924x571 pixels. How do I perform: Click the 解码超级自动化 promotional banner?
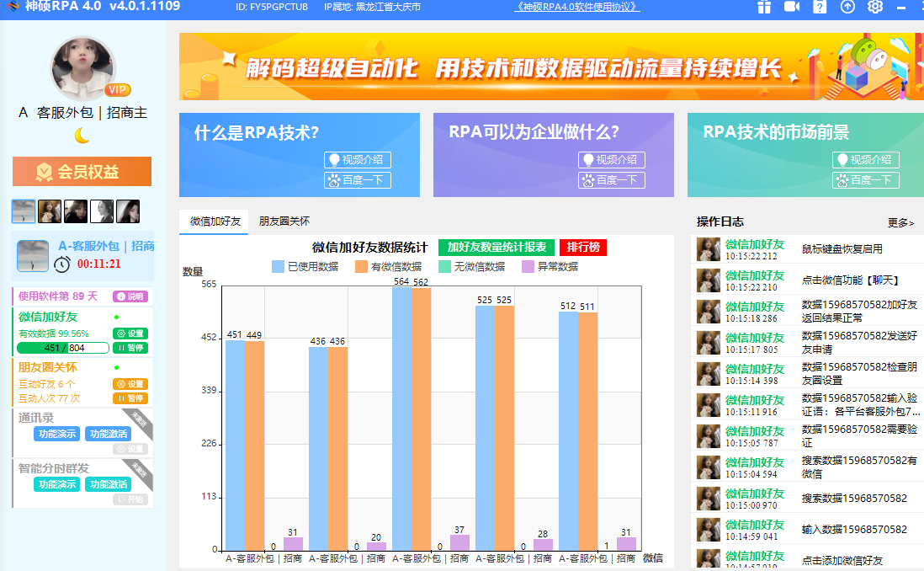tap(551, 67)
